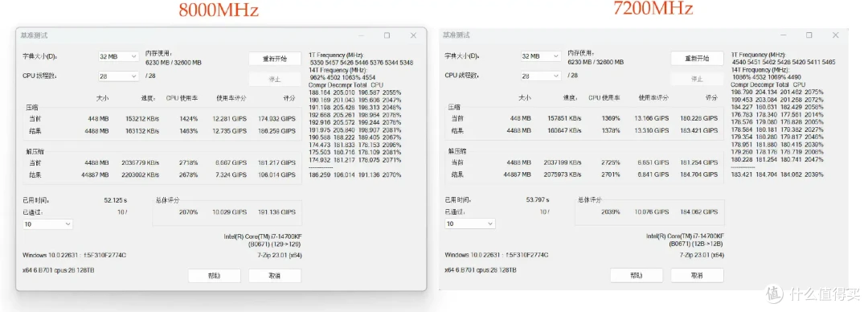
Task: Click the 1424% CPU usage value
Action: pyautogui.click(x=188, y=119)
